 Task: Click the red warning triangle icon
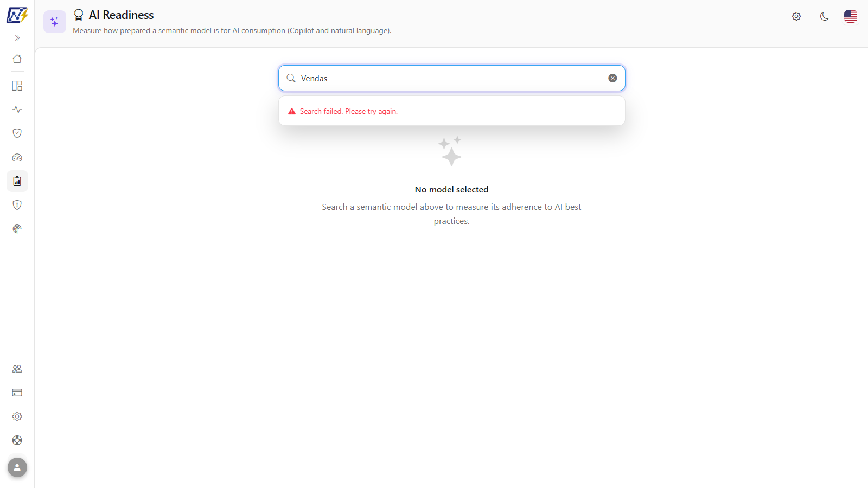coord(292,111)
